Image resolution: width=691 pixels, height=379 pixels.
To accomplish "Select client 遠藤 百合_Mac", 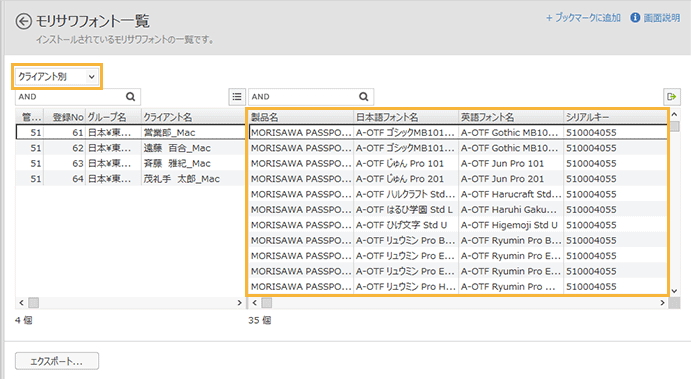I will click(130, 148).
